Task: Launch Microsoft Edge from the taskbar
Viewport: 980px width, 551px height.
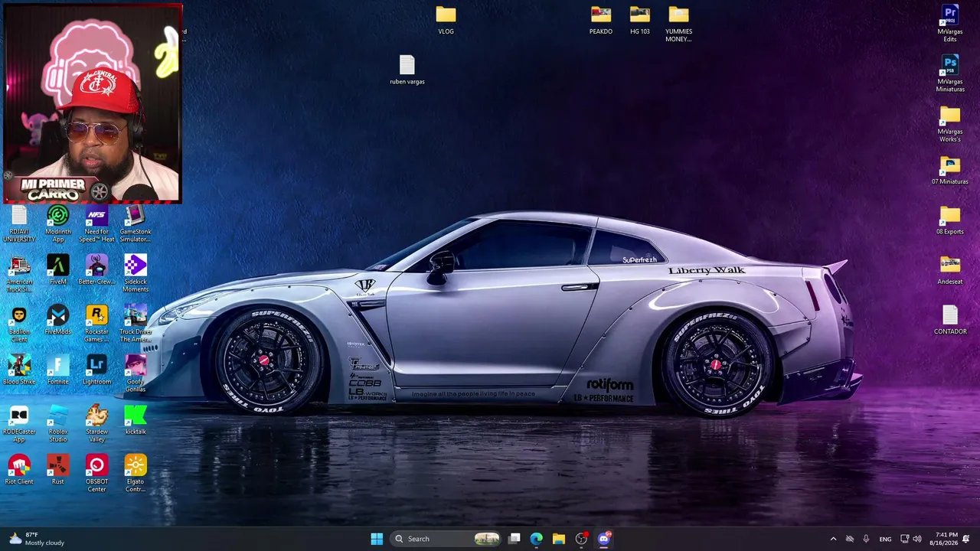Action: pyautogui.click(x=537, y=539)
